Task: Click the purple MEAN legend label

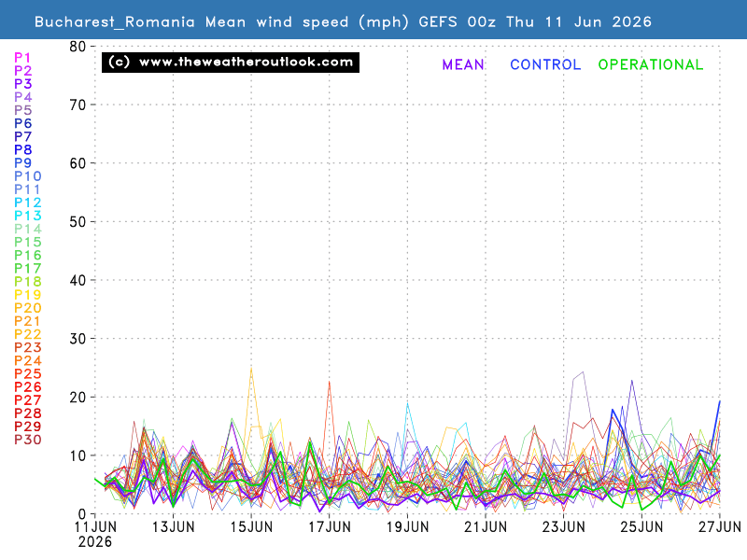Action: click(463, 64)
